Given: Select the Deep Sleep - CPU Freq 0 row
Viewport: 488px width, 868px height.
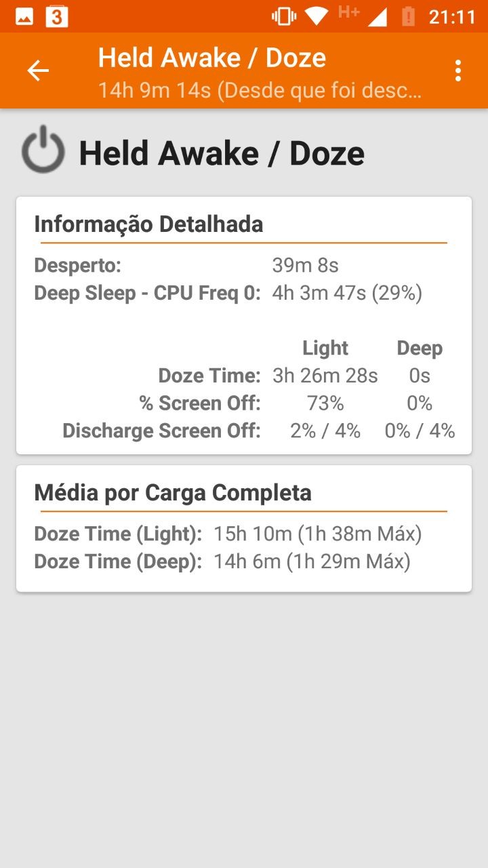Looking at the screenshot, I should pyautogui.click(x=228, y=293).
